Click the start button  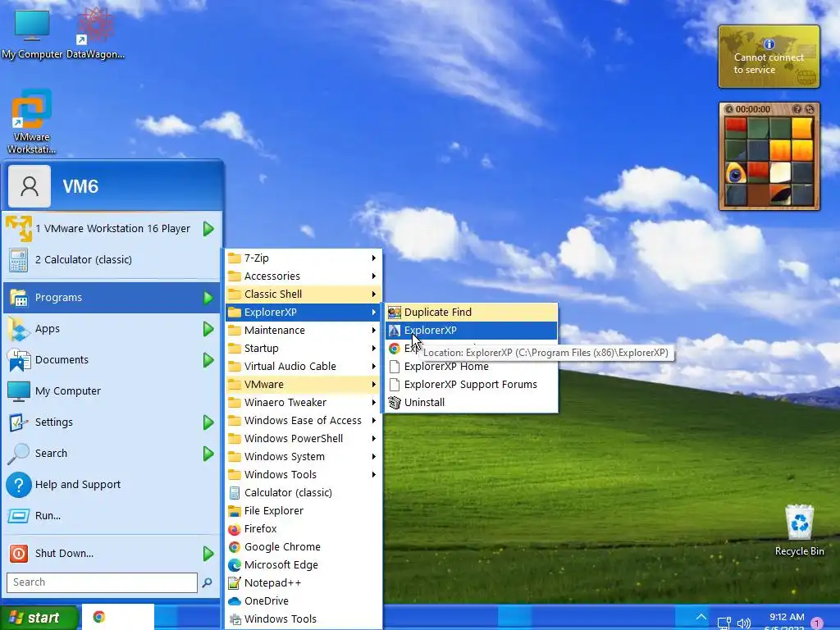point(38,618)
